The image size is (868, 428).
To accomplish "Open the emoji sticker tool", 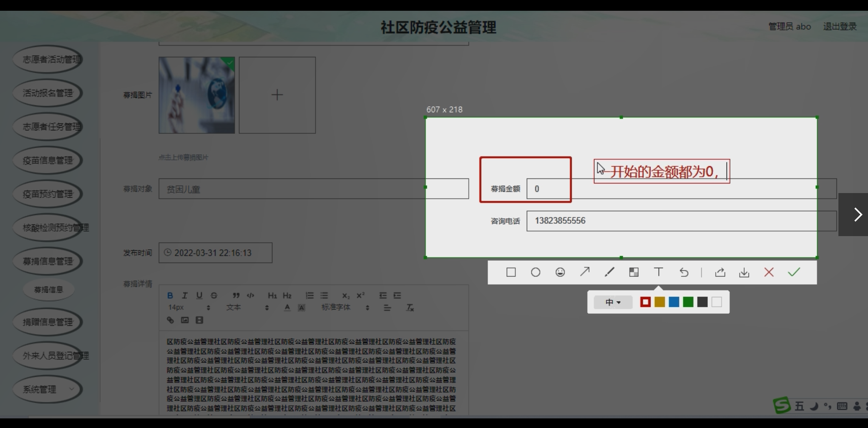I will click(560, 272).
